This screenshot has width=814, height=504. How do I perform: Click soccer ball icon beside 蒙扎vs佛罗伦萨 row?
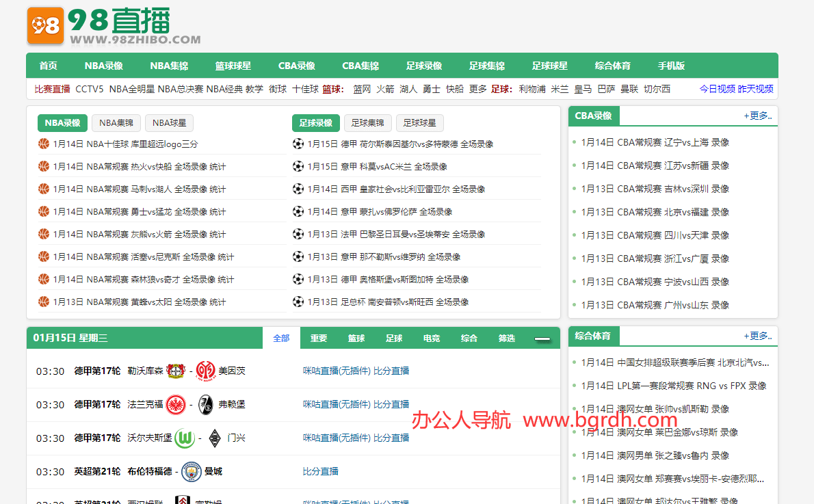(298, 211)
